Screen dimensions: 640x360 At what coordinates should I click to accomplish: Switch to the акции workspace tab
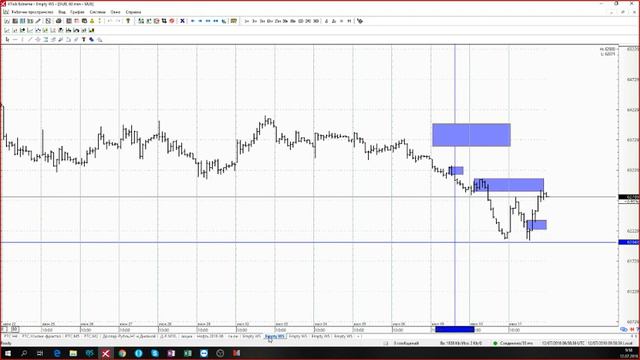(187, 336)
